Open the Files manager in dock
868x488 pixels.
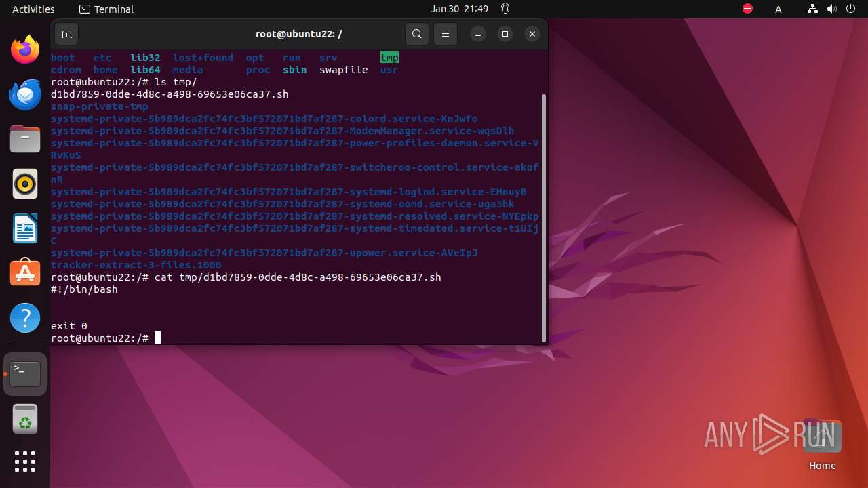(x=25, y=139)
